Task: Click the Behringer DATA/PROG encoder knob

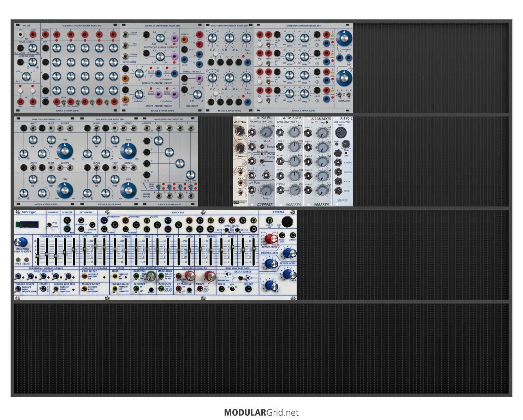Action: point(21,242)
